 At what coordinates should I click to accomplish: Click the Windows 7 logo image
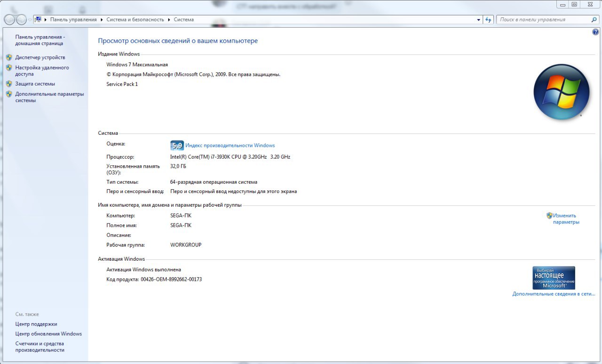(x=562, y=92)
